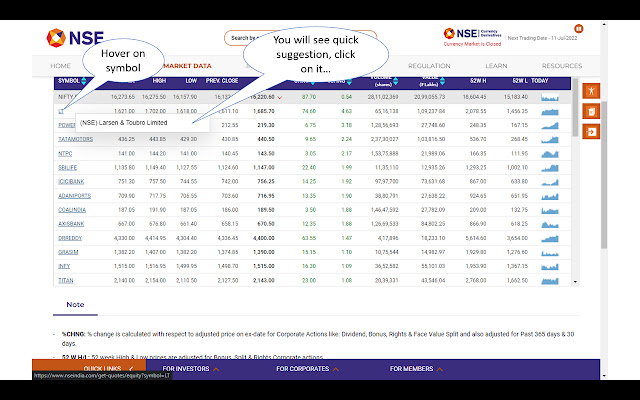Click the NSE Currency Derivatives logo

[x=472, y=33]
